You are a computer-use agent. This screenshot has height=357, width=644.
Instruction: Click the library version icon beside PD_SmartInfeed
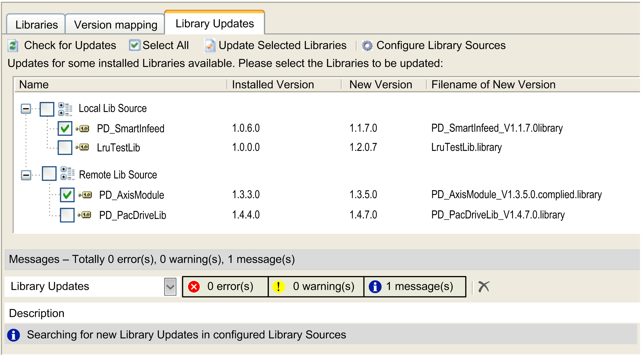click(83, 128)
